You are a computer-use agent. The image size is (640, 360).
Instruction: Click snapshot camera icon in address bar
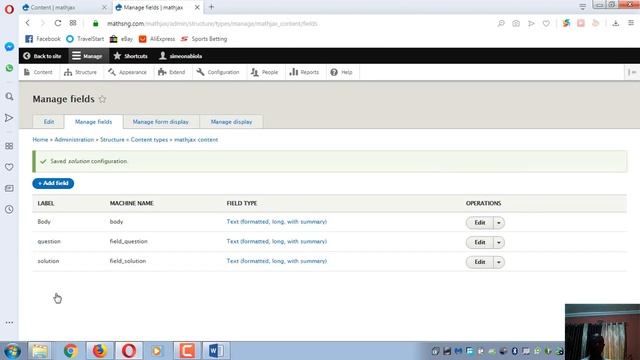click(x=516, y=23)
